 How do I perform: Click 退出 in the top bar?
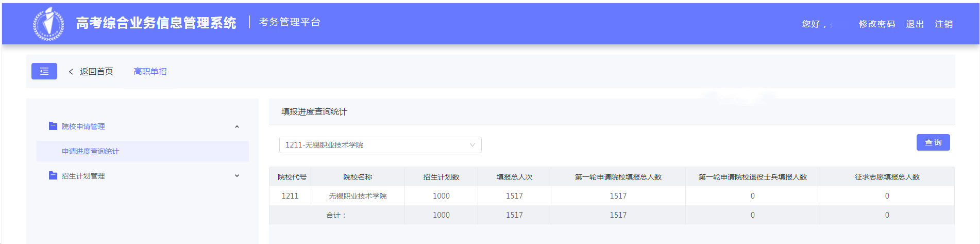point(915,24)
